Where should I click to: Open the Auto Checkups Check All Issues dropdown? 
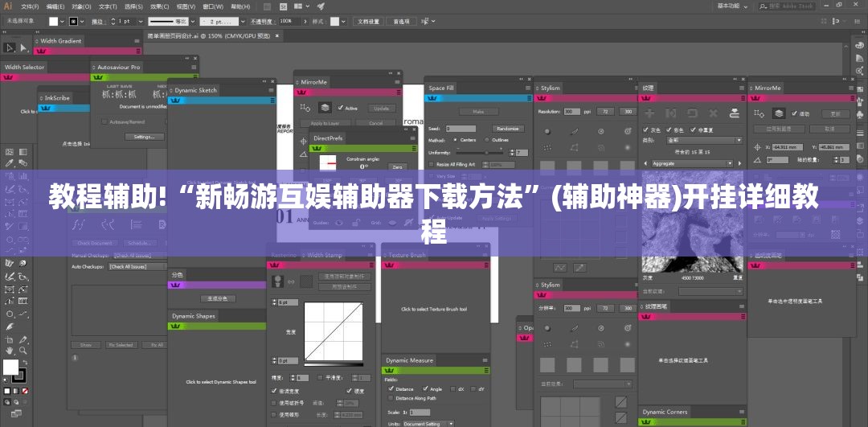[137, 266]
